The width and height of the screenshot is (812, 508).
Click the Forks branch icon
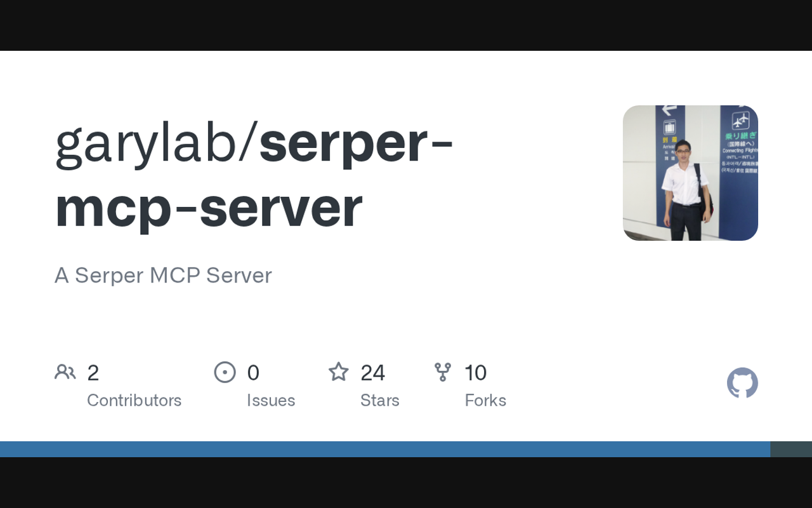tap(443, 372)
